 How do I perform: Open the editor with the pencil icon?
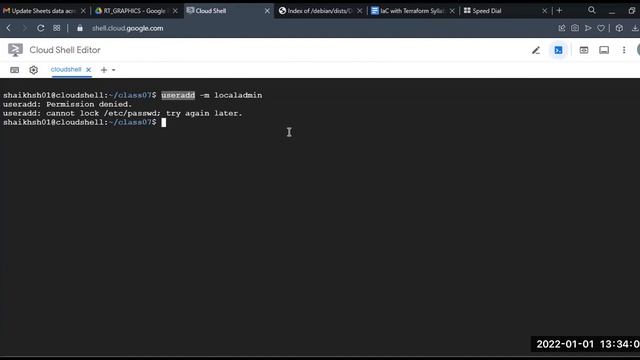(536, 50)
